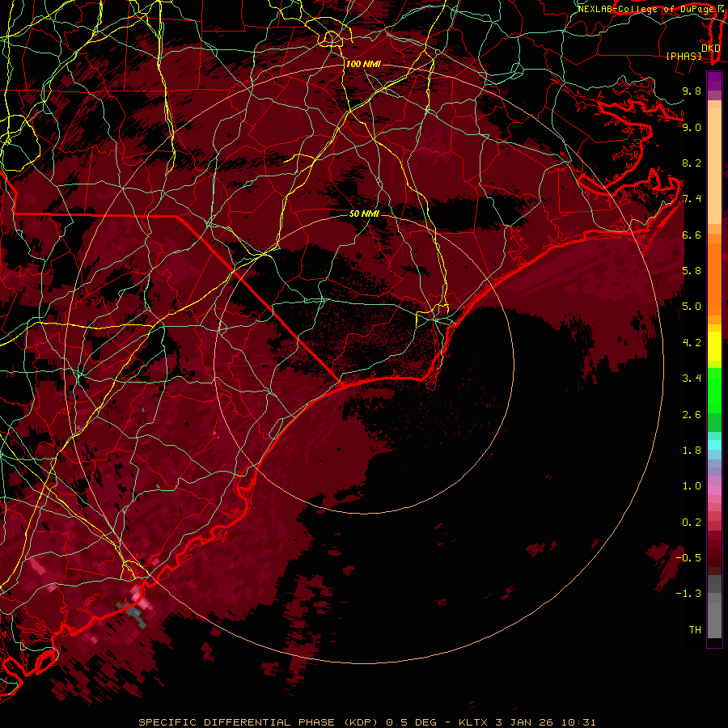
Task: Select the 9.8 value on color scale
Action: click(692, 91)
